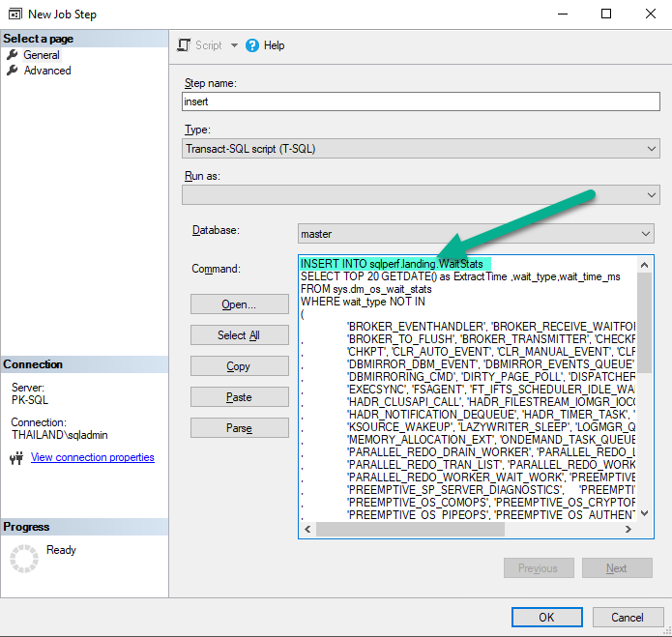Minimize the New Job Step window
The image size is (672, 637).
pos(563,14)
